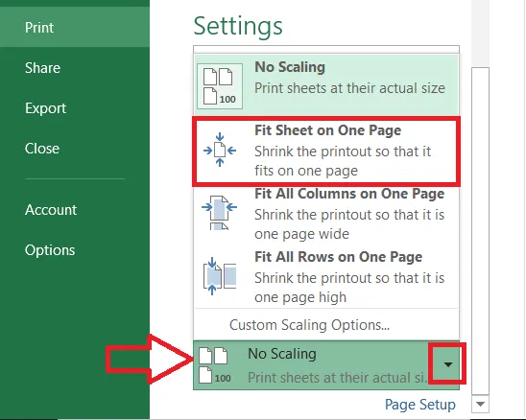Click the pages icon in scaling dropdown
Viewport: 526px width, 420px height.
215,365
